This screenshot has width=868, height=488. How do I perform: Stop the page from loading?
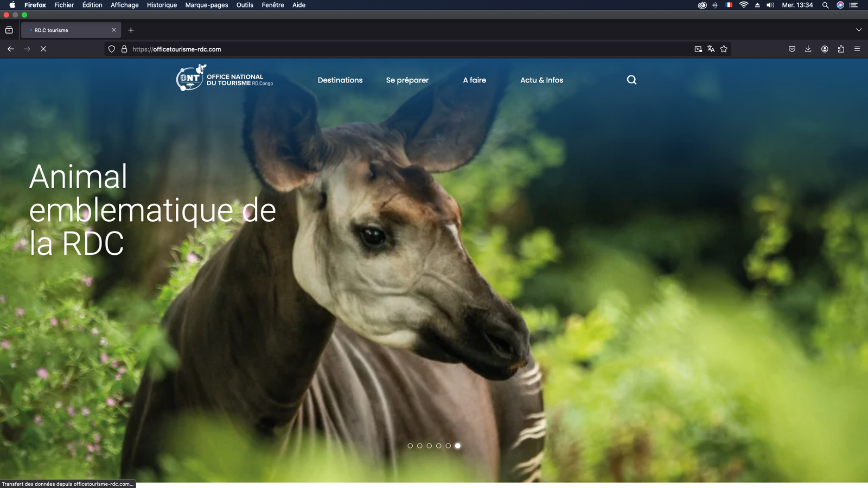coord(43,49)
